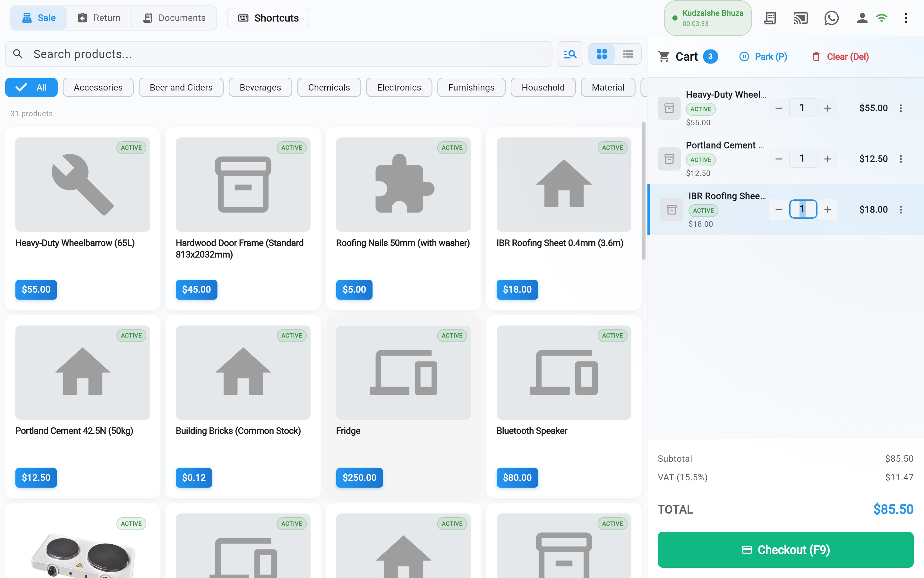
Task: Add Building Bricks (Common Stock) product
Action: click(243, 406)
